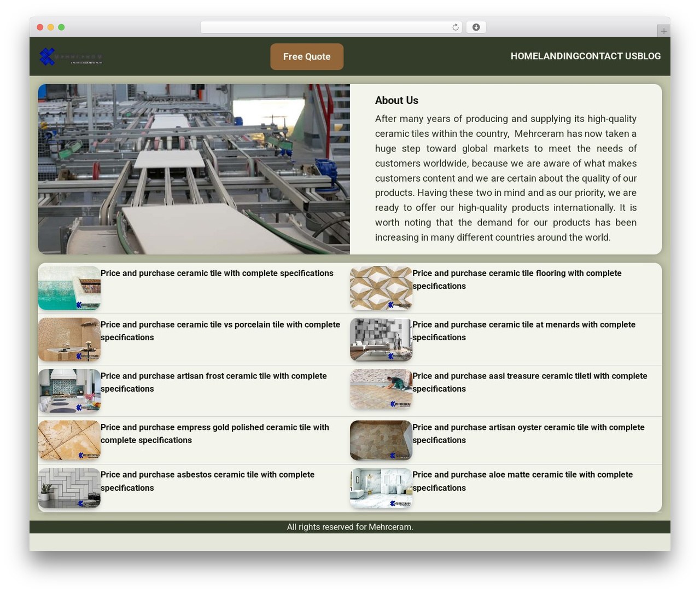The height and width of the screenshot is (593, 700).
Task: Click the About Us heading
Action: pos(396,101)
